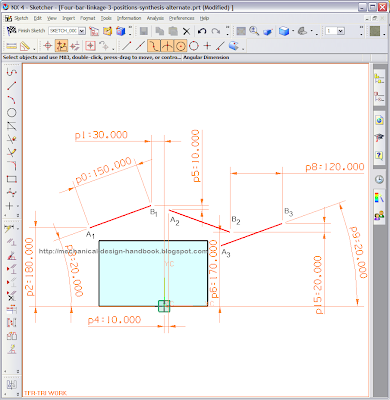Open the layer number dropdown

(x=341, y=31)
